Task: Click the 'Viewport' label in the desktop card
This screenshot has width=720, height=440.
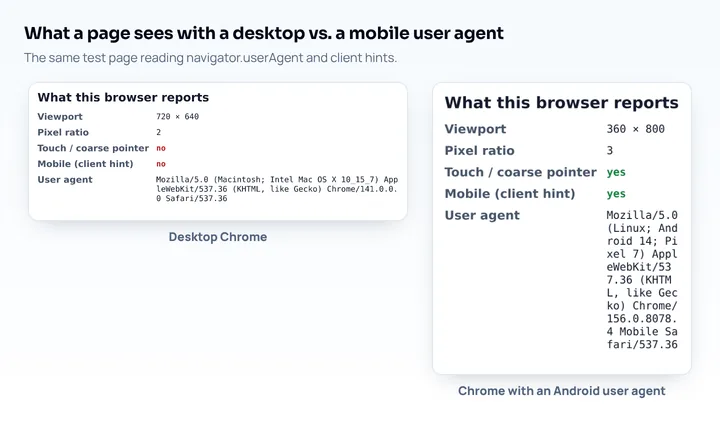Action: (60, 117)
